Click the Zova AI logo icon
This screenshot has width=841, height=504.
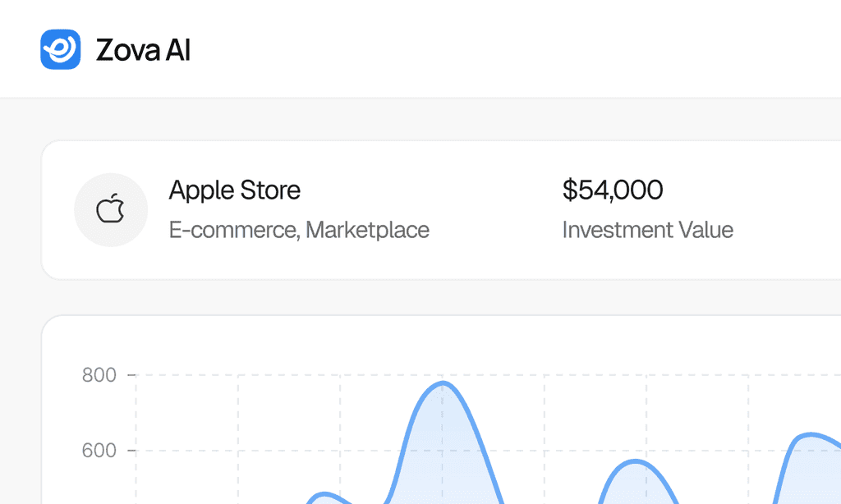tap(61, 49)
